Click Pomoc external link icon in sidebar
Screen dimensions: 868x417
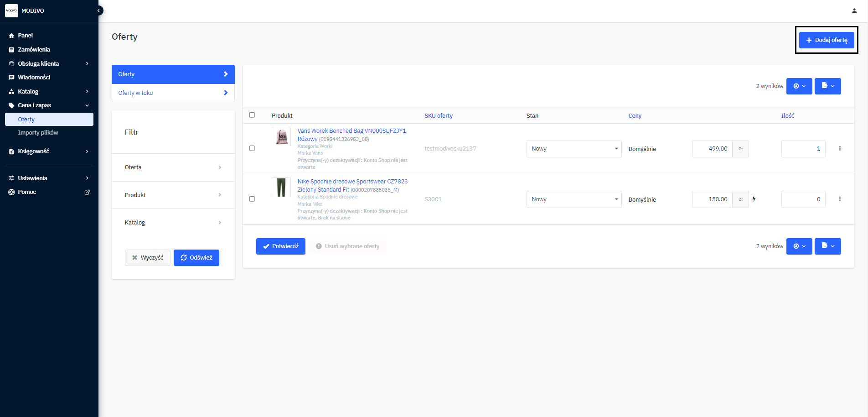87,192
